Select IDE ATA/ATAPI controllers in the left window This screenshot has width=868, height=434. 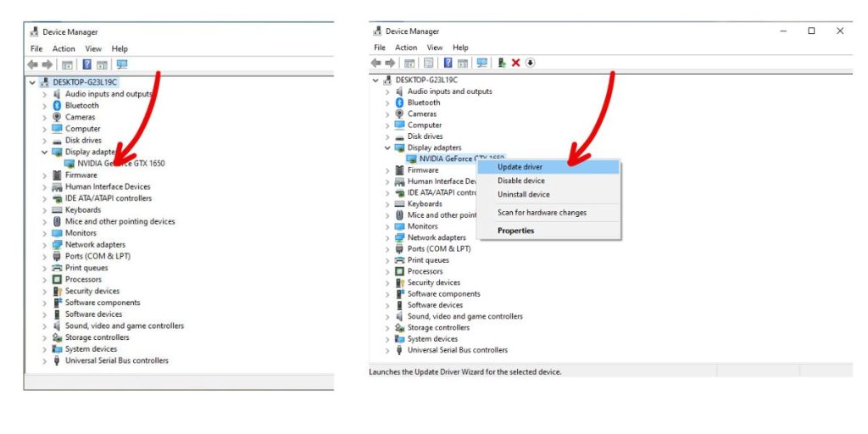pyautogui.click(x=108, y=198)
